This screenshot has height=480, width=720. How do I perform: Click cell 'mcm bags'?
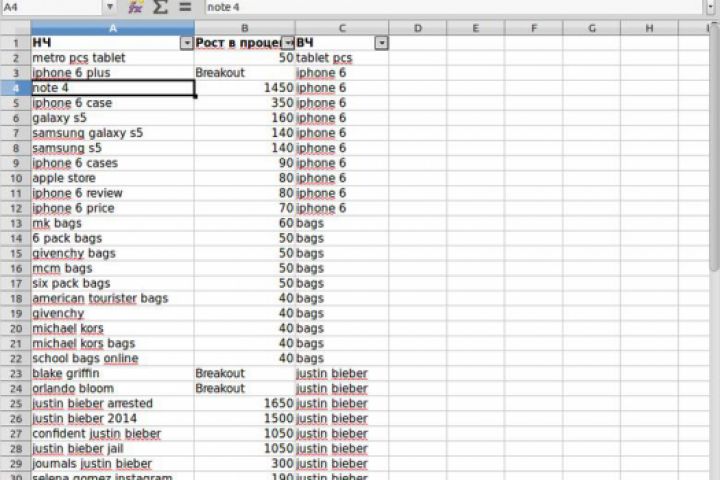pyautogui.click(x=112, y=268)
